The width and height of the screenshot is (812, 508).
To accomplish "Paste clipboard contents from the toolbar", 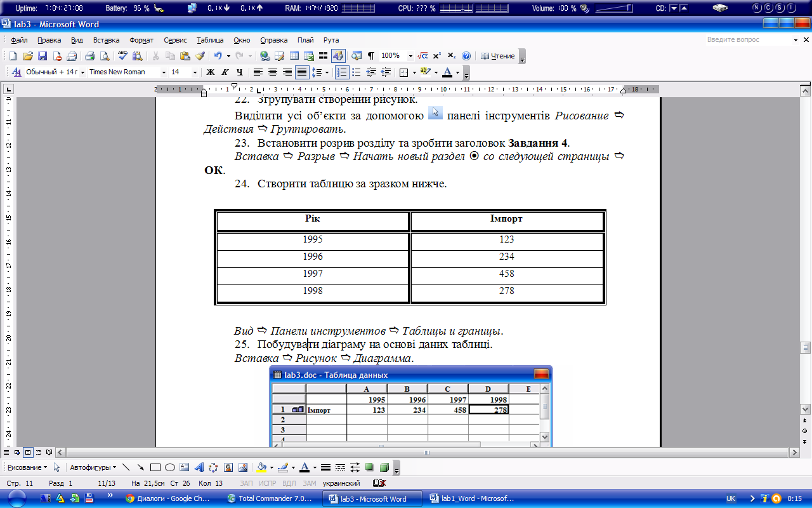I will [x=185, y=56].
